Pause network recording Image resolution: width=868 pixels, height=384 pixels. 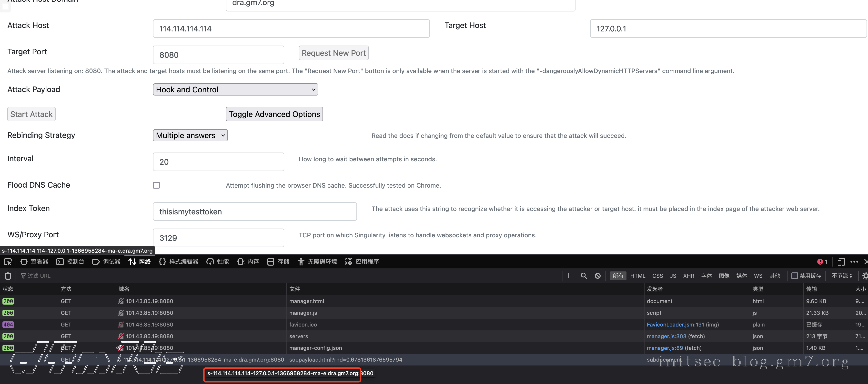coord(570,276)
